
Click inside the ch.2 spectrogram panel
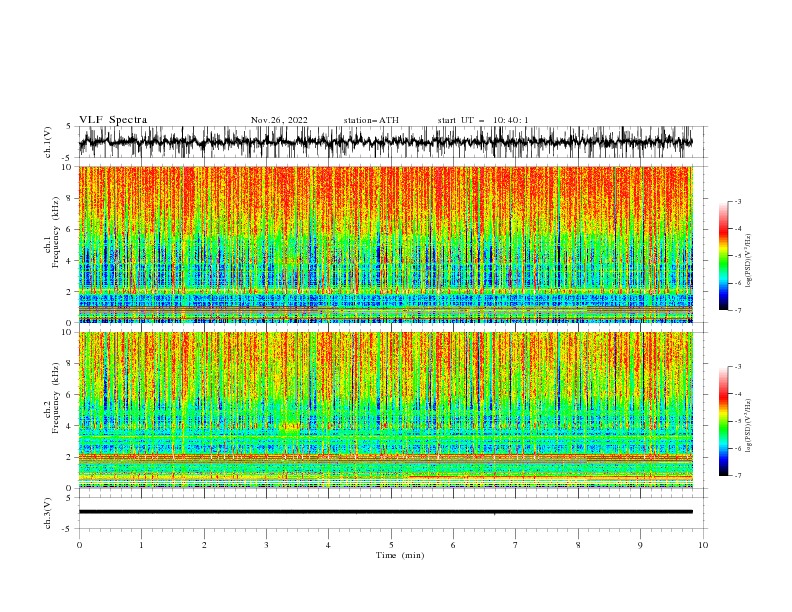pos(386,410)
